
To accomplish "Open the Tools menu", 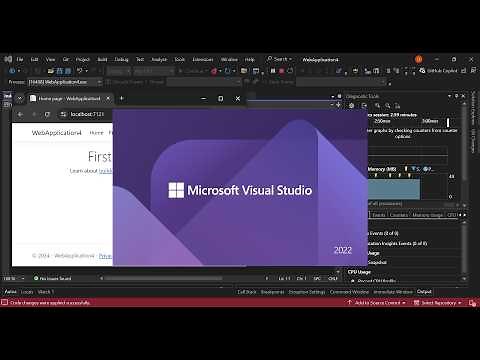I will (180, 59).
